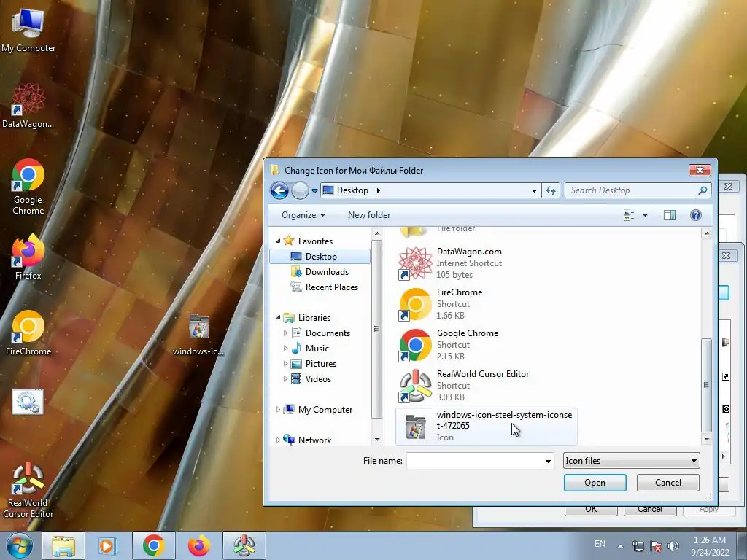Switch to RealWorld Cursor Editor taskbar item
Screen dimensions: 747x560
pyautogui.click(x=244, y=545)
